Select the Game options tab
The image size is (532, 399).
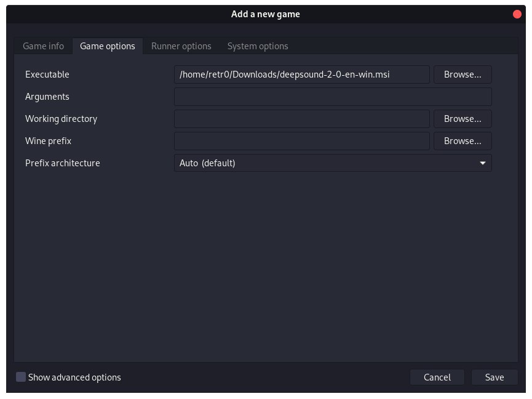108,46
